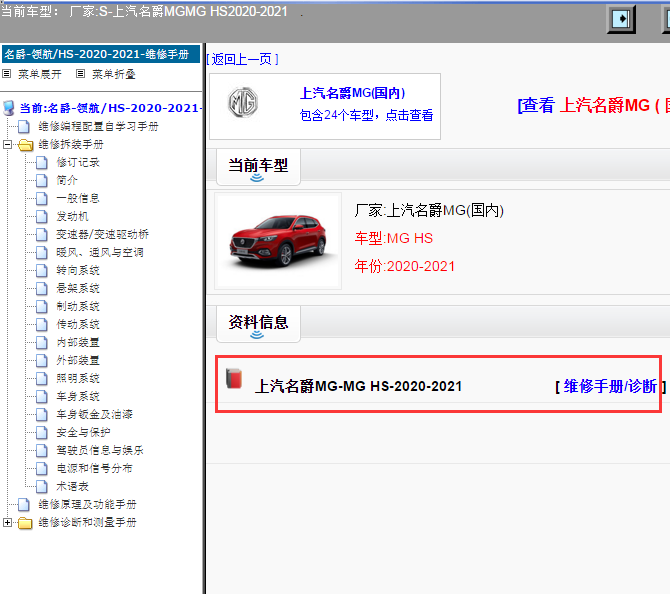Collapse the 维修拆装手册 tree node
The image size is (670, 594).
click(x=7, y=144)
